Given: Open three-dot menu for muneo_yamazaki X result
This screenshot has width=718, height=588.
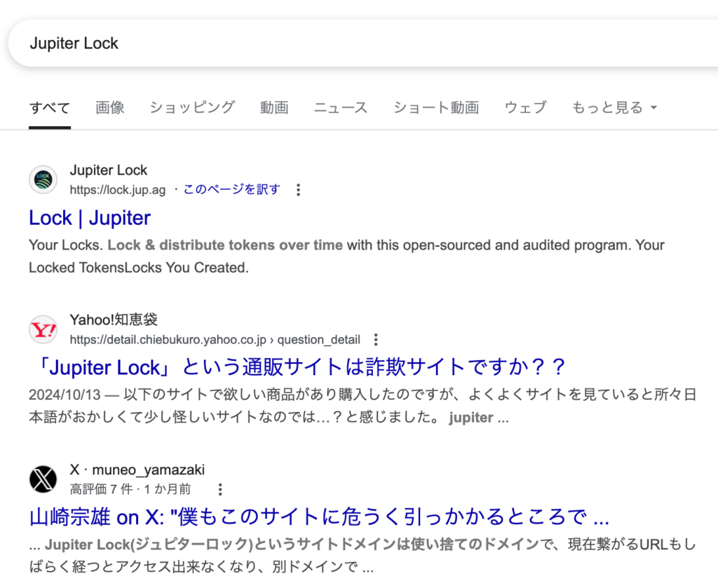Looking at the screenshot, I should [220, 490].
